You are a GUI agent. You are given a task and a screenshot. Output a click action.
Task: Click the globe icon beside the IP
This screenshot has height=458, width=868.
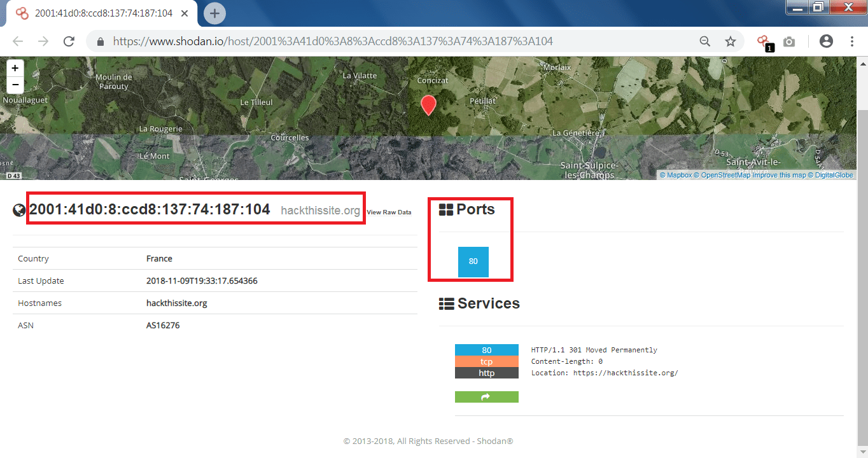tap(19, 211)
